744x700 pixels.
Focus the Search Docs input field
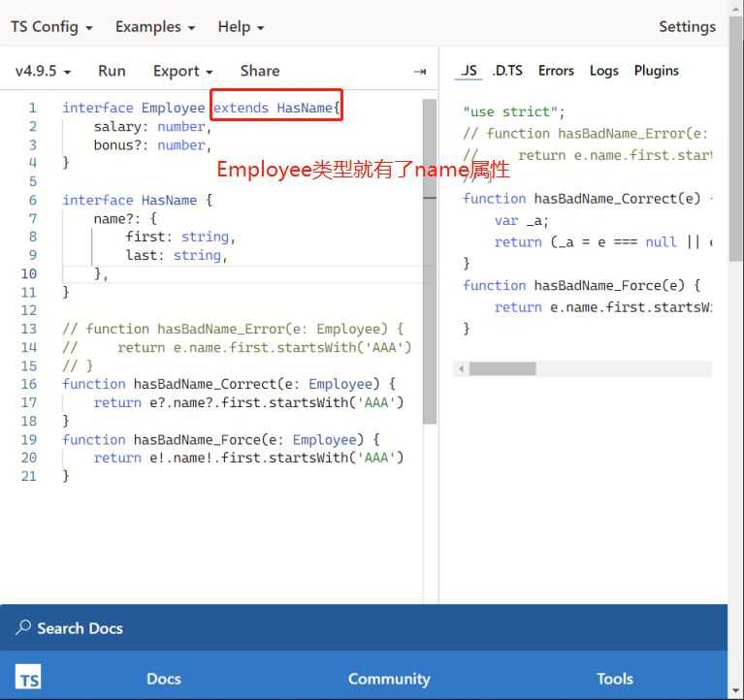tap(364, 628)
